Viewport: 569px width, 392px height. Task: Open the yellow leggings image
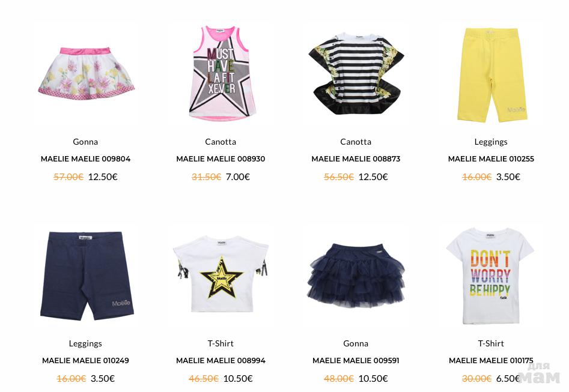tap(491, 73)
